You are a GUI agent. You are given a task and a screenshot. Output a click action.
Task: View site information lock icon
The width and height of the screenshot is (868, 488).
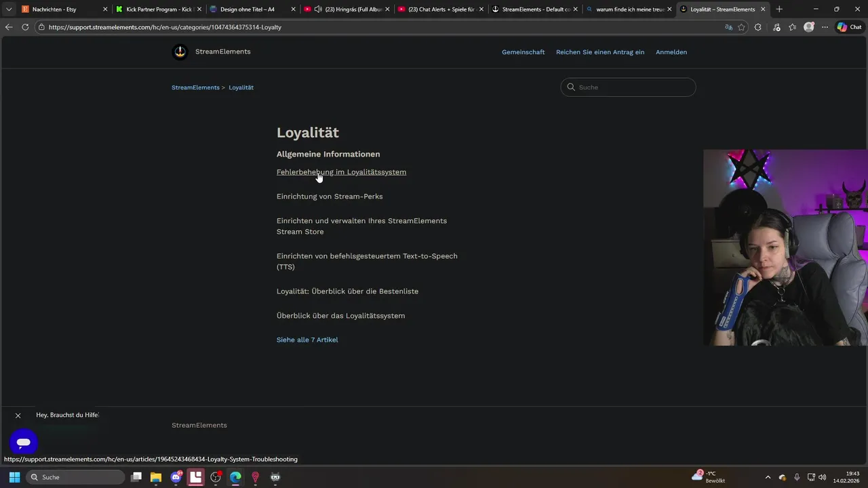pyautogui.click(x=42, y=27)
